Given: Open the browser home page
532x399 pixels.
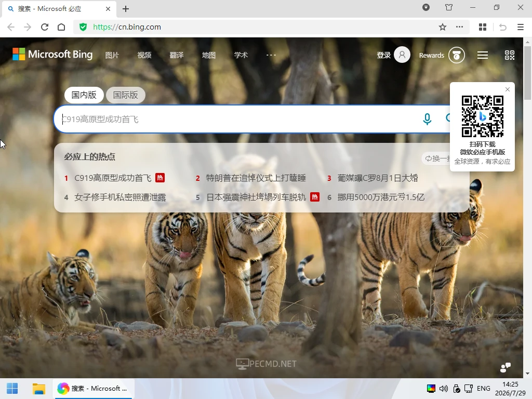Looking at the screenshot, I should (61, 27).
